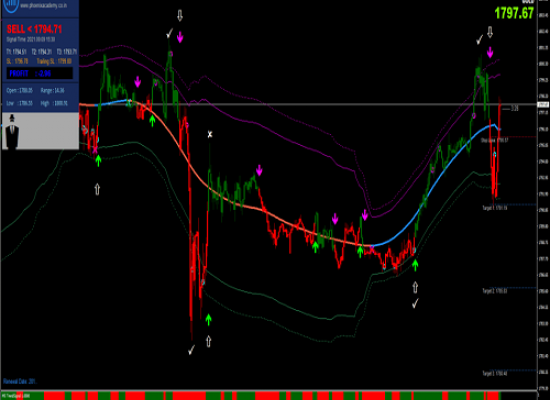Select the Target 1 level label

tap(495, 208)
